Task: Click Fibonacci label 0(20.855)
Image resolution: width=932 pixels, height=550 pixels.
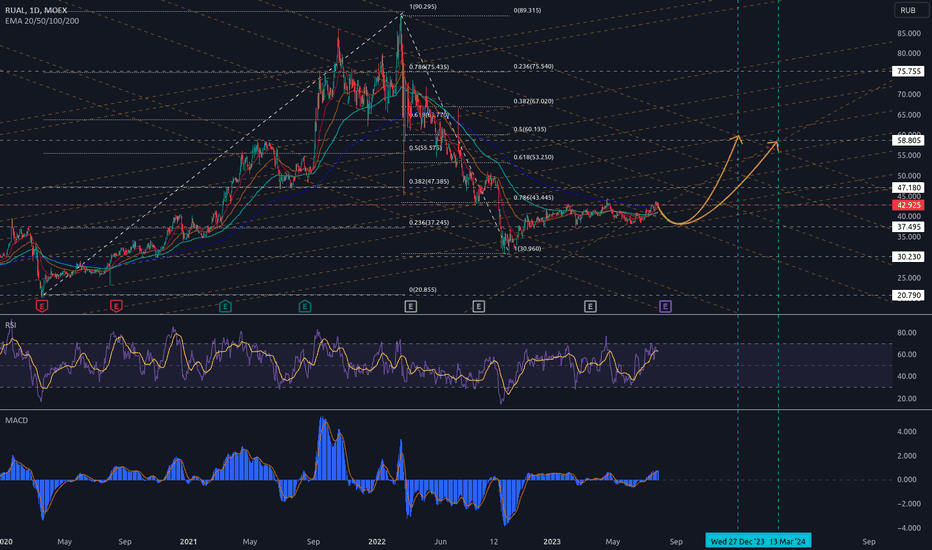Action: coord(423,290)
